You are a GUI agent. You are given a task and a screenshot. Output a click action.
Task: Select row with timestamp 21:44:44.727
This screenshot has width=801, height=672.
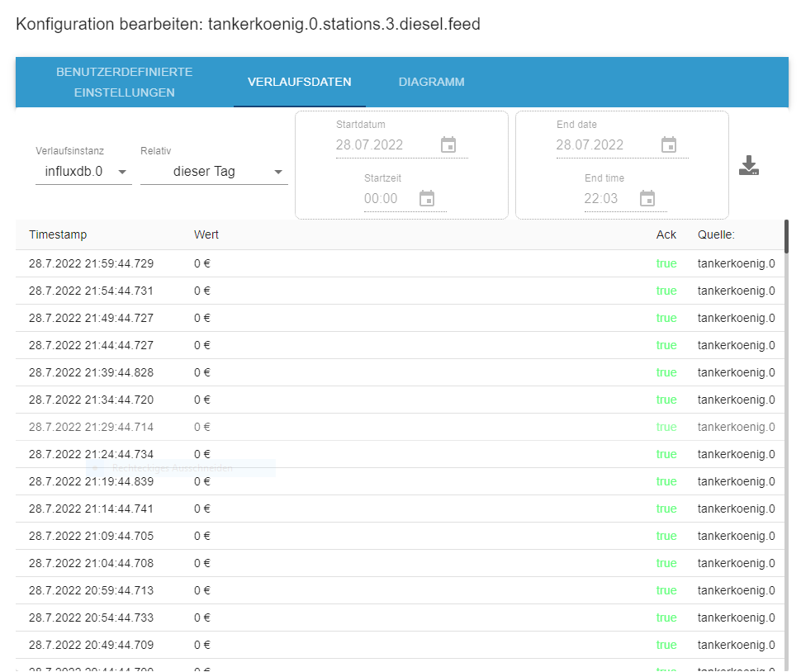[400, 345]
